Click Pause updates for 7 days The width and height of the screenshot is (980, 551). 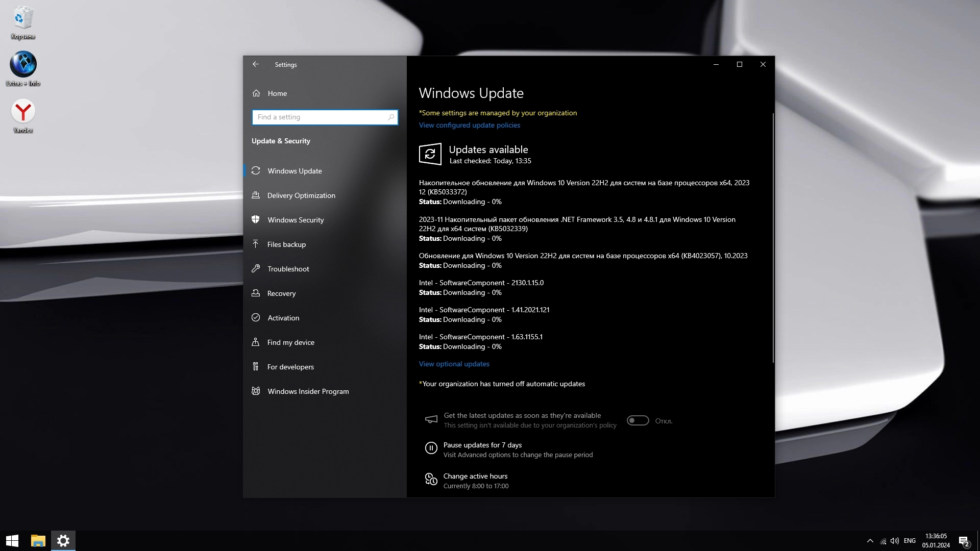(482, 445)
